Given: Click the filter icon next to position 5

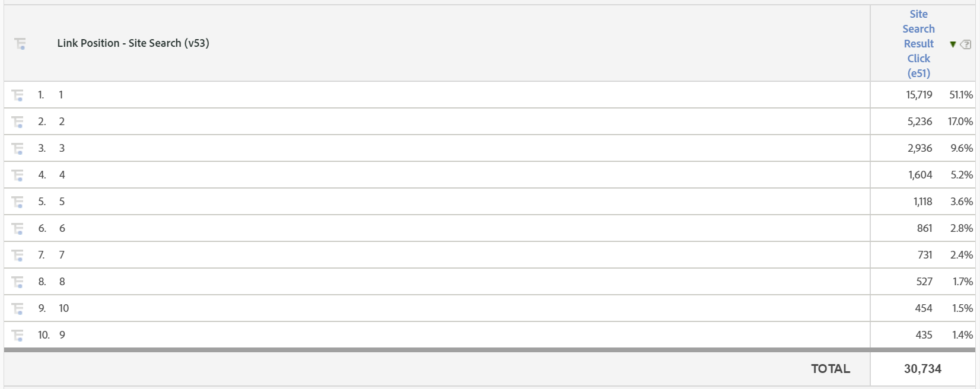Looking at the screenshot, I should pyautogui.click(x=17, y=201).
